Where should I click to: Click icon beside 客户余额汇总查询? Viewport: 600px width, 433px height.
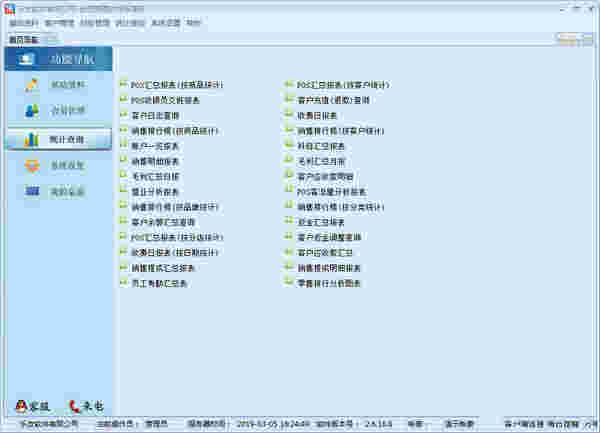point(124,221)
